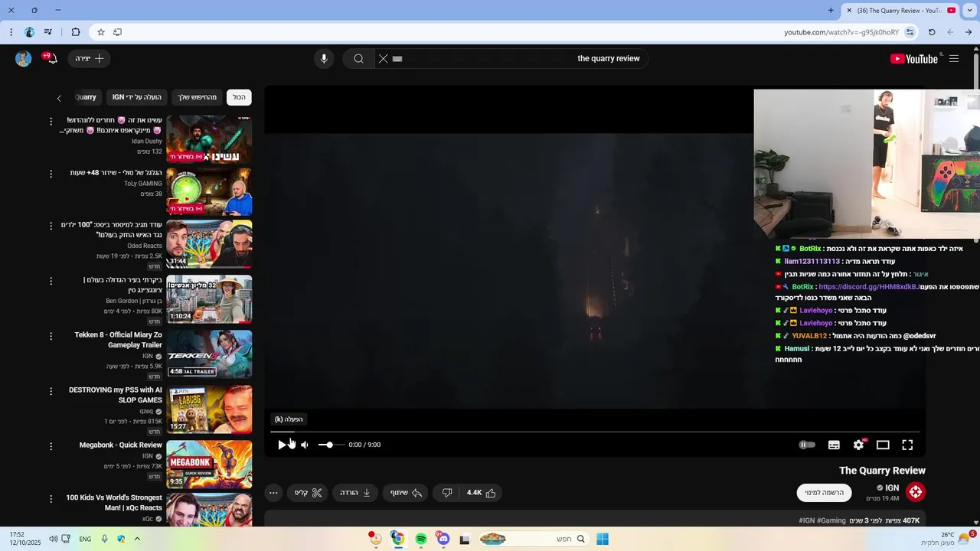Select the מהחיפוש שלך filter chip

pyautogui.click(x=198, y=97)
